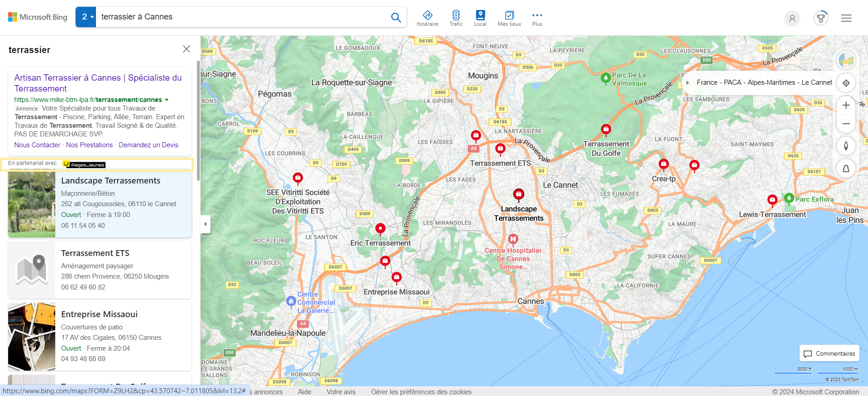This screenshot has width=868, height=396.
Task: Open the search mode dropdown numbered 2
Action: (86, 17)
